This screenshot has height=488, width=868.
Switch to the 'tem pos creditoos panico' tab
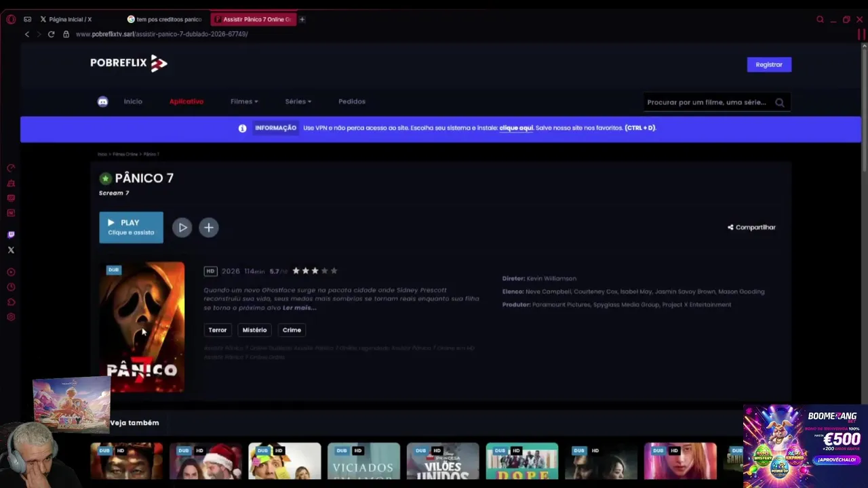(165, 19)
